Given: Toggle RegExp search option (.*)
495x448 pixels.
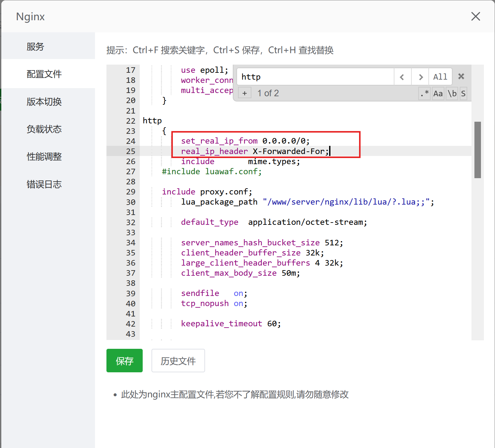Looking at the screenshot, I should [x=424, y=93].
